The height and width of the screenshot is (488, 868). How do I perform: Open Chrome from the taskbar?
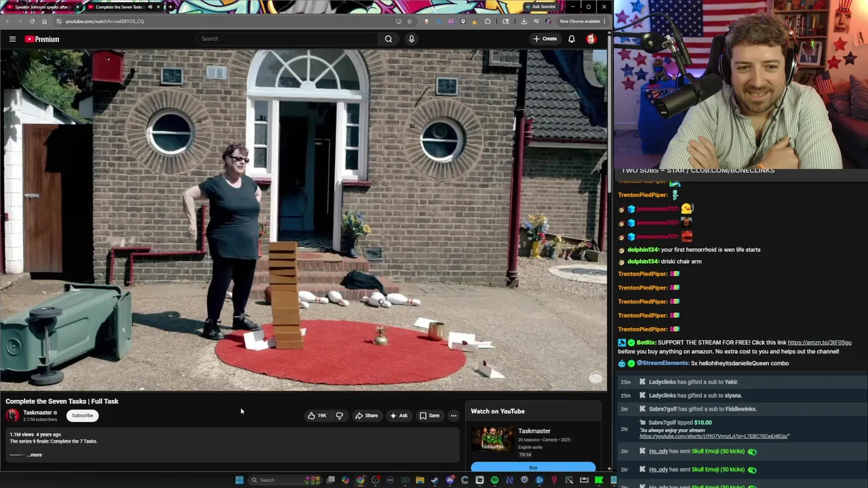[360, 480]
